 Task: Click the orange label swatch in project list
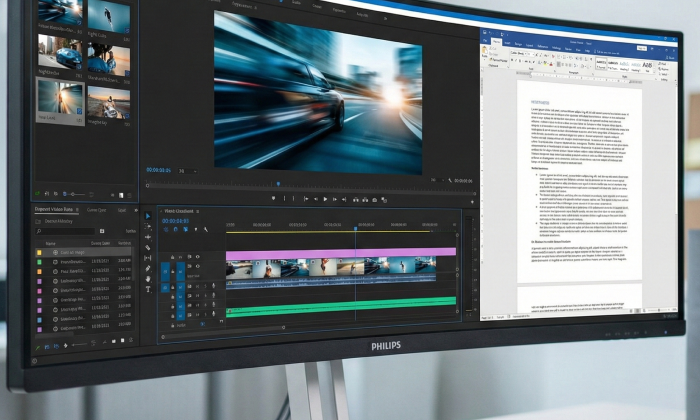pyautogui.click(x=39, y=271)
